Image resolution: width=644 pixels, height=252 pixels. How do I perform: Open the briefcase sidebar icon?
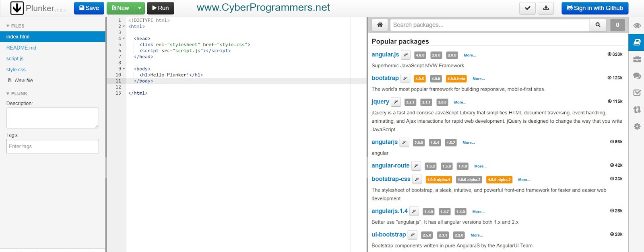pos(637,59)
